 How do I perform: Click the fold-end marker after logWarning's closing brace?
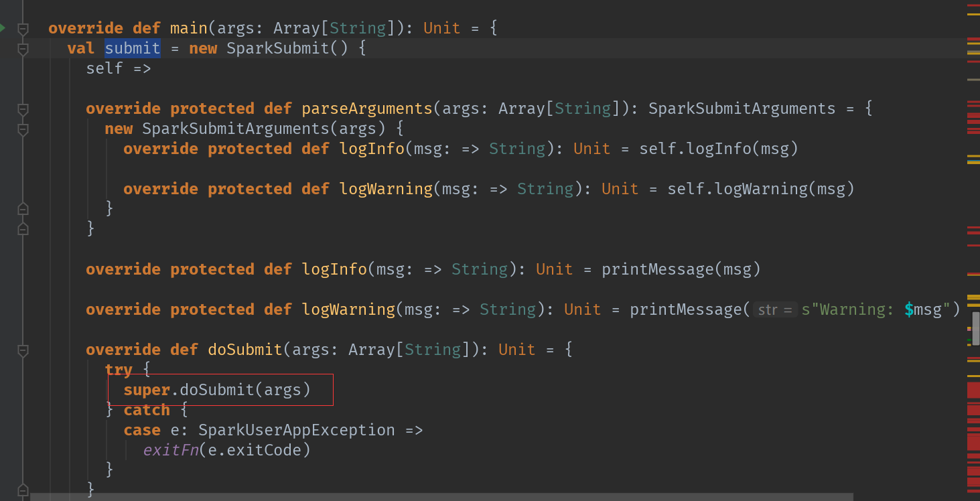[x=23, y=209]
